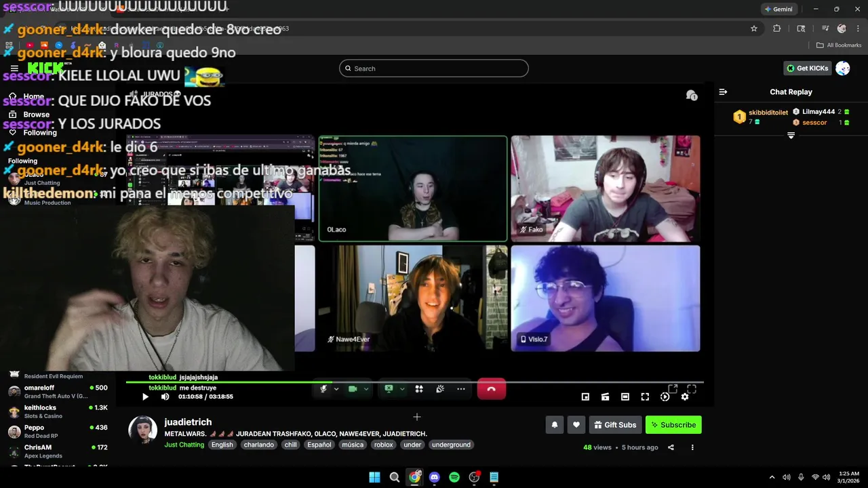Open Windows taskbar search

point(394,477)
